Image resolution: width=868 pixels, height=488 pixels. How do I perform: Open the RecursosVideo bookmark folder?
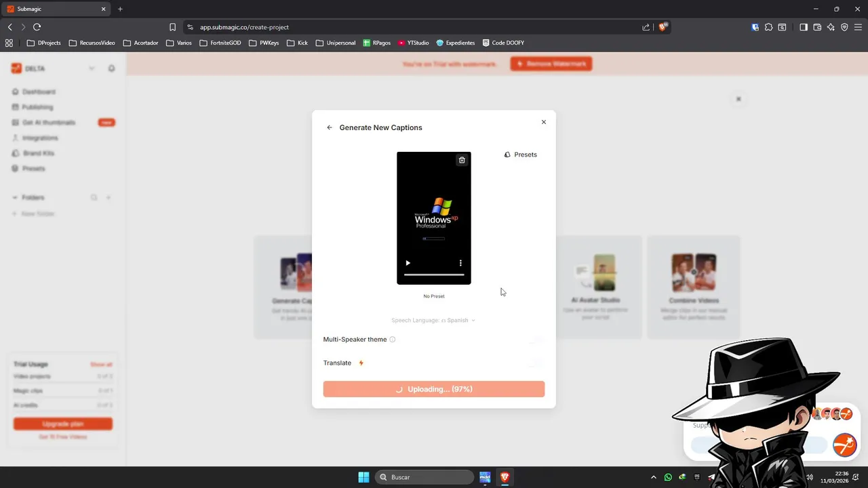pyautogui.click(x=92, y=43)
